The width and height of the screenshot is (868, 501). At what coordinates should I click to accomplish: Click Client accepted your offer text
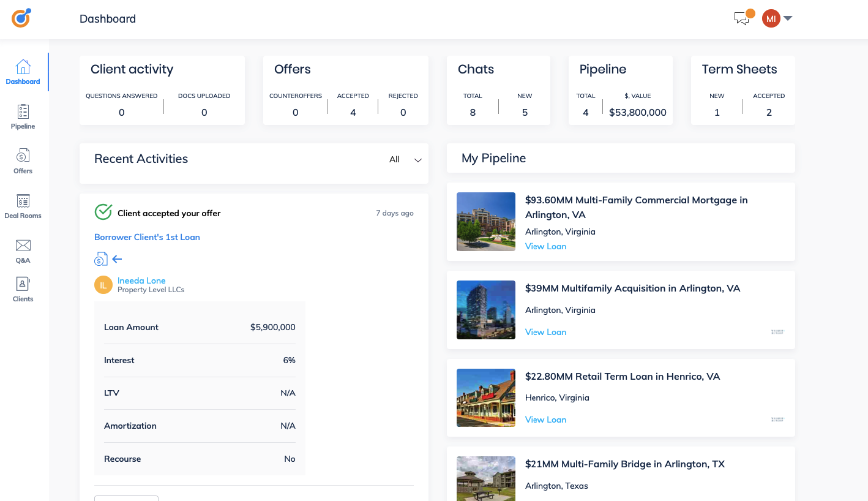pyautogui.click(x=169, y=213)
